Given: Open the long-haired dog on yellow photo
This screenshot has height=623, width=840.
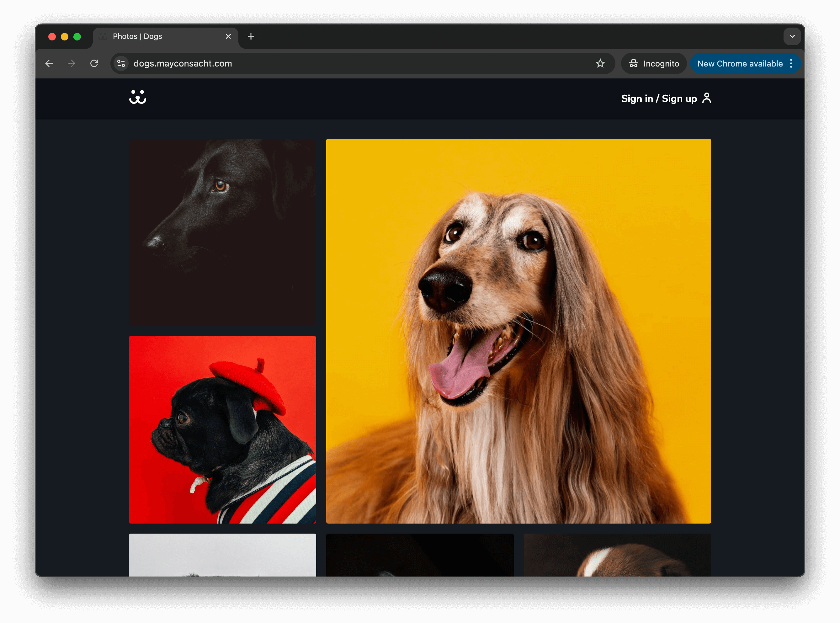Looking at the screenshot, I should pos(518,331).
